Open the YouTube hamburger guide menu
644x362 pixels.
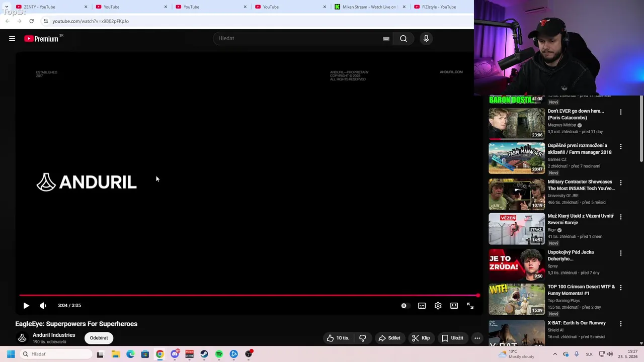[x=12, y=39]
